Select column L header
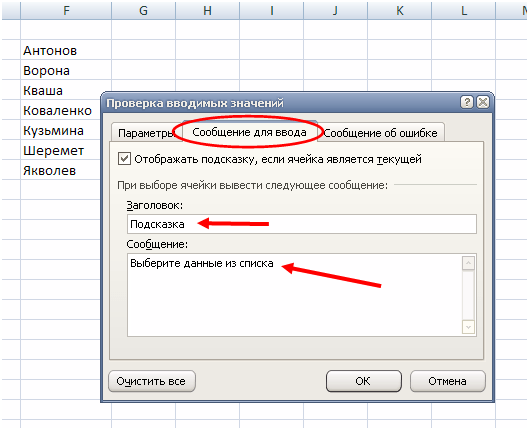 click(x=464, y=10)
